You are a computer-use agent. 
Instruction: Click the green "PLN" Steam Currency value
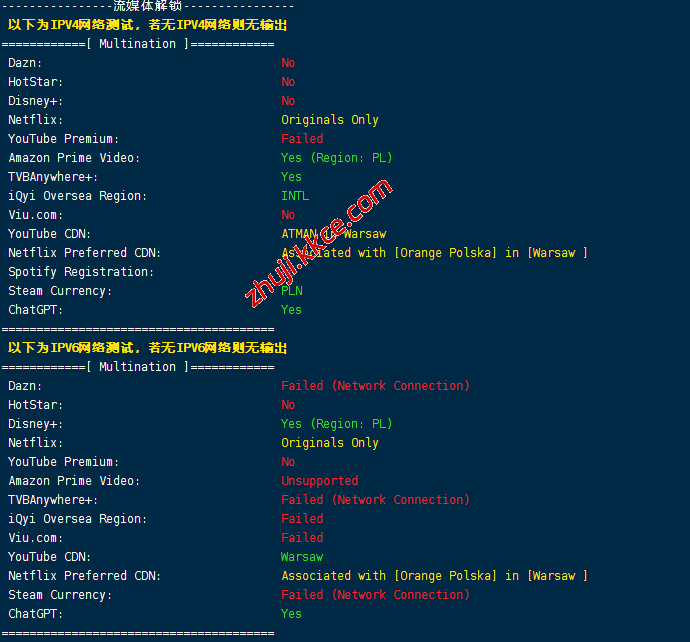(x=292, y=291)
